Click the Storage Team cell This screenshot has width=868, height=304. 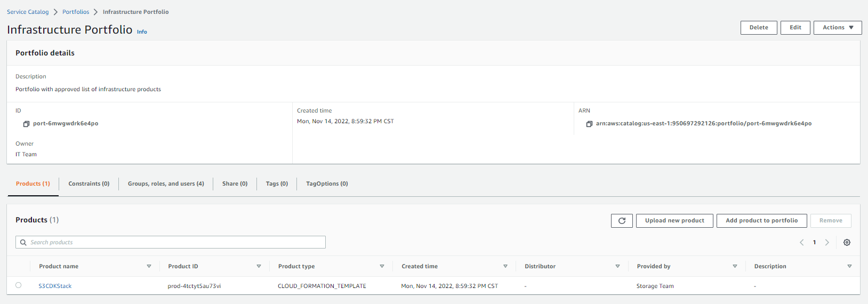655,286
